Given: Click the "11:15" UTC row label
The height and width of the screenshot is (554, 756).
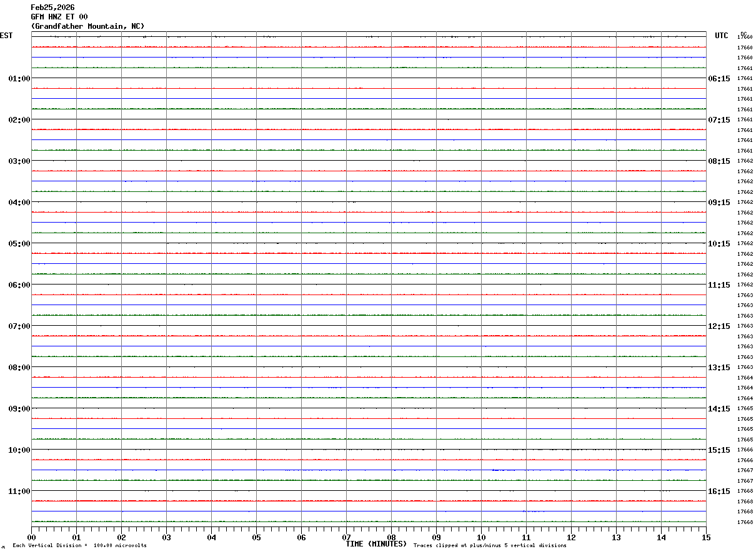Looking at the screenshot, I should (719, 285).
